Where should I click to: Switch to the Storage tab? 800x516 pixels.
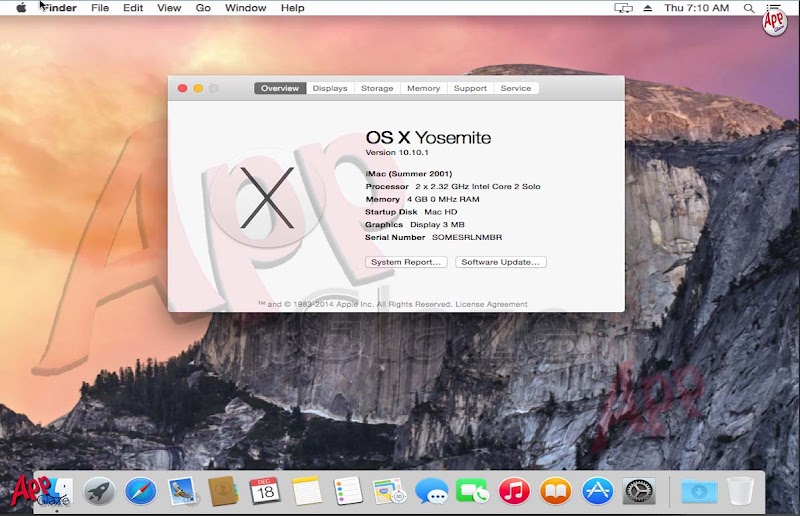coord(377,88)
